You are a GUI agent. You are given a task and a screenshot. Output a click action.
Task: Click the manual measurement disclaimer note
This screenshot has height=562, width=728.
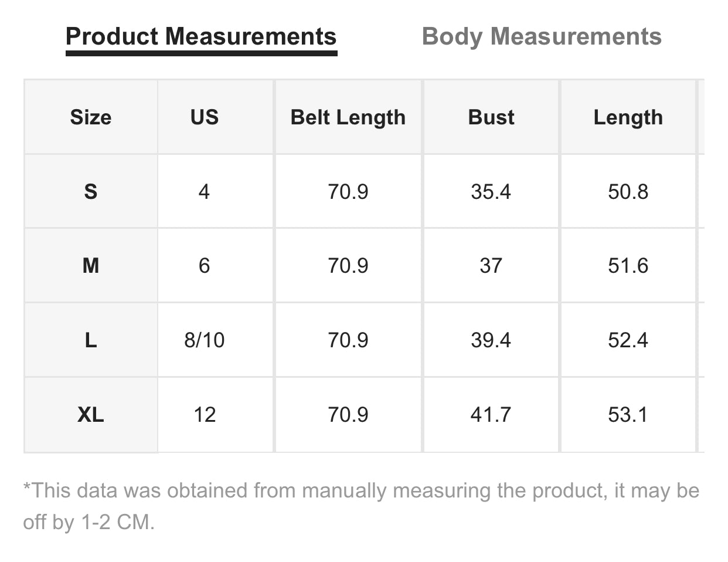point(361,506)
